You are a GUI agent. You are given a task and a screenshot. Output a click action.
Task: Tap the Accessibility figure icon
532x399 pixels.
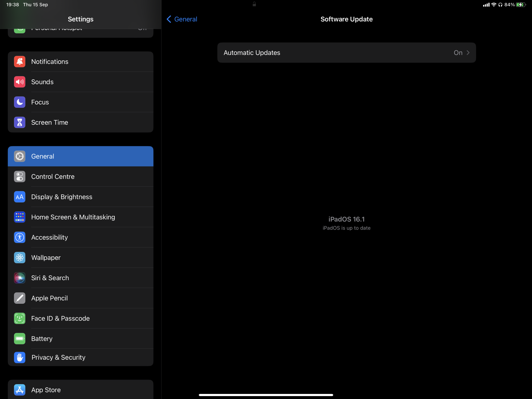pos(20,237)
